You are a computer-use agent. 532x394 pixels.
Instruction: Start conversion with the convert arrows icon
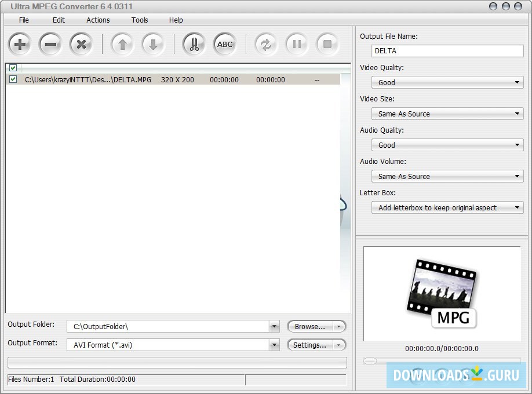pyautogui.click(x=265, y=43)
